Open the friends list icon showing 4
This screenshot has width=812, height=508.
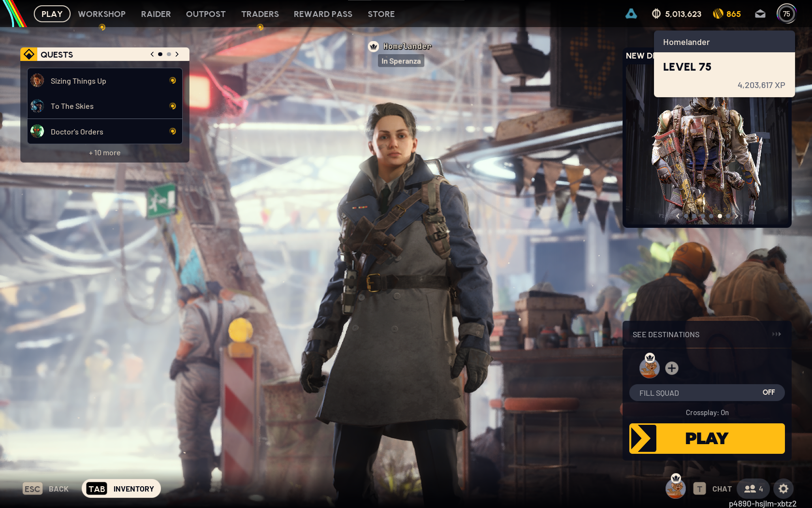(x=754, y=489)
